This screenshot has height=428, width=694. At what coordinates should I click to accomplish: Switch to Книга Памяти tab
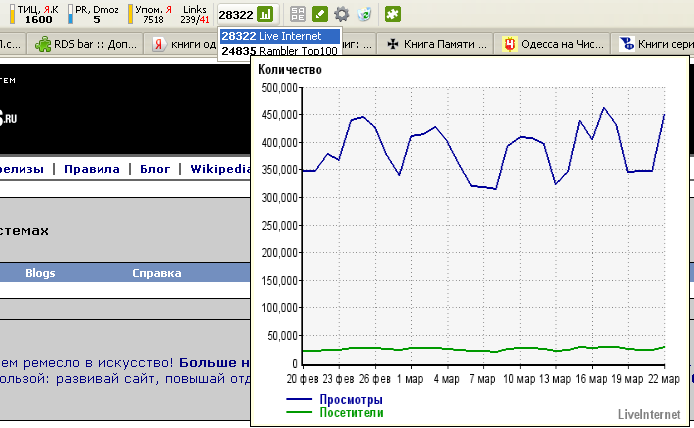pyautogui.click(x=437, y=44)
